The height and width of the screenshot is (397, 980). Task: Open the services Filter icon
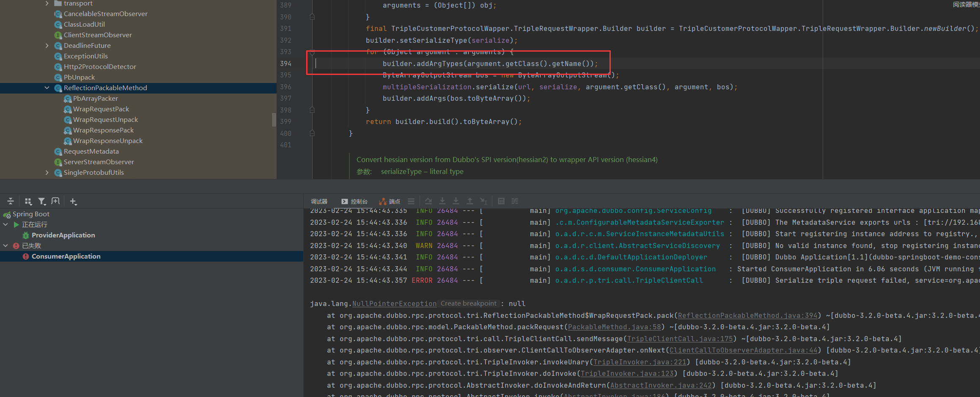pyautogui.click(x=41, y=201)
